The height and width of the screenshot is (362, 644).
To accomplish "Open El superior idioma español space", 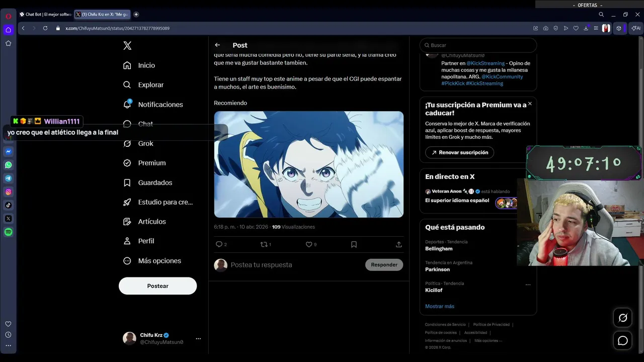I will pyautogui.click(x=457, y=201).
